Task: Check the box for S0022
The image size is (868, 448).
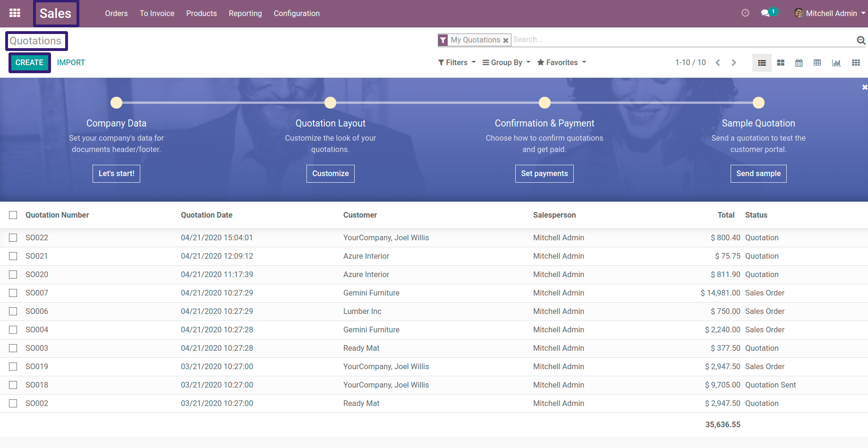Action: tap(13, 238)
